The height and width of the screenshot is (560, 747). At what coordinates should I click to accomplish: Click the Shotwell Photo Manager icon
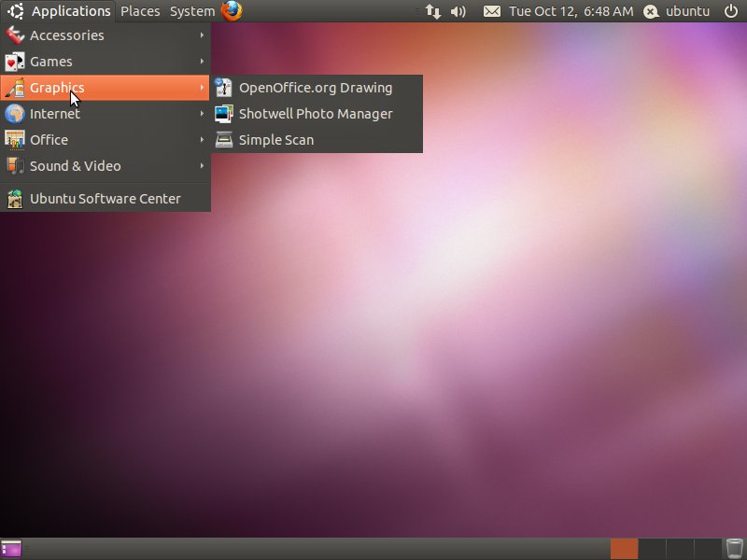[x=223, y=114]
